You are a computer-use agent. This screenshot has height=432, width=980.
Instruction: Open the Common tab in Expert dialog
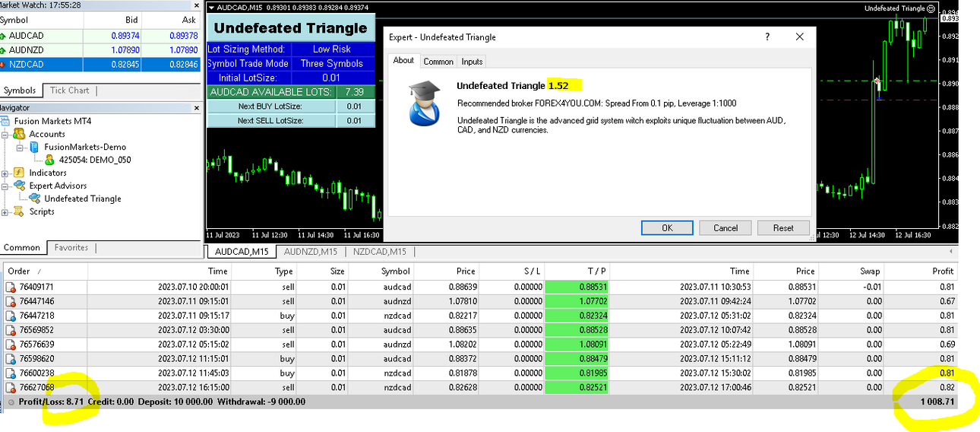click(438, 62)
